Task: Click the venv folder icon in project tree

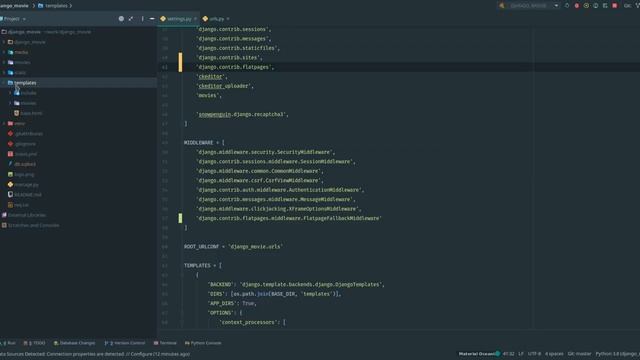Action: click(11, 123)
